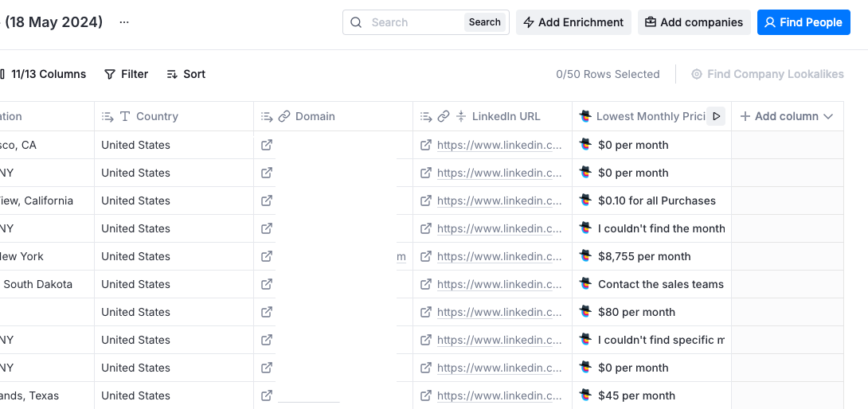Click the magnifier icon in the search box
Viewport: 868px width, 409px height.
pyautogui.click(x=356, y=22)
